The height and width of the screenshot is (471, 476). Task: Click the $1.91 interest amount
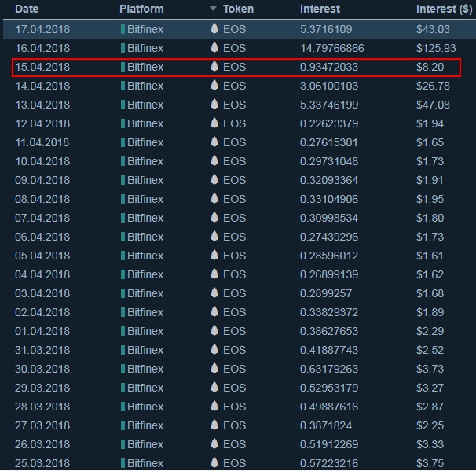(430, 180)
